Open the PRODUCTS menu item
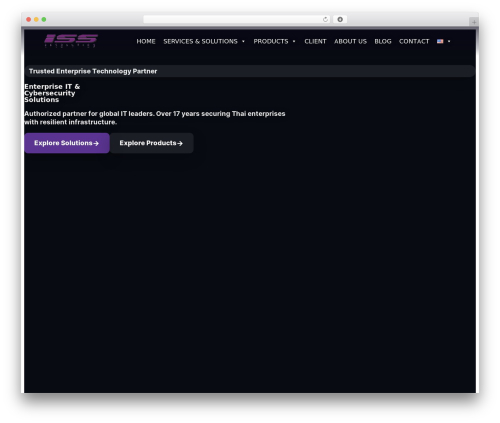This screenshot has width=500, height=423. (x=271, y=41)
